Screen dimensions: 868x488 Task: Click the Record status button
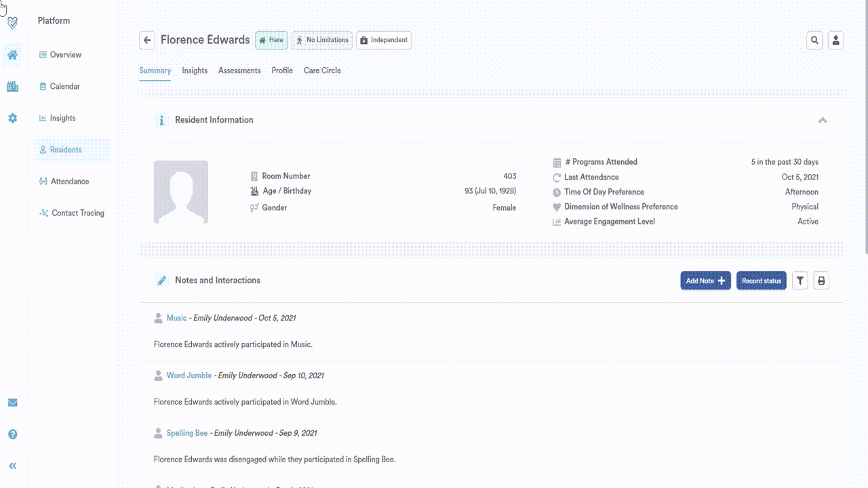coord(762,281)
